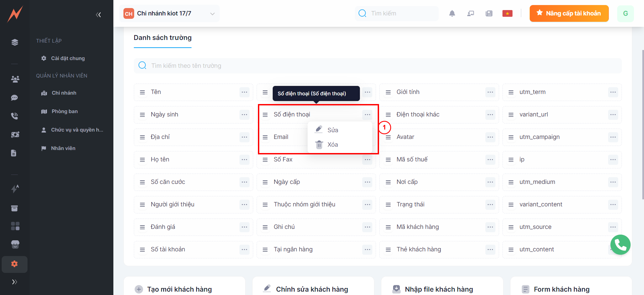Open options menu for the Tên field
644x295 pixels.
[244, 92]
